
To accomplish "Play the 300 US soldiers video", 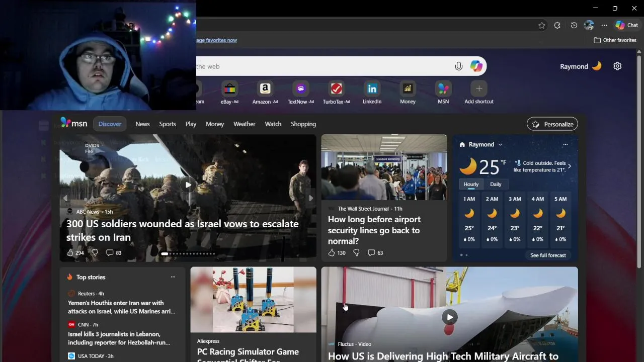I will point(188,185).
